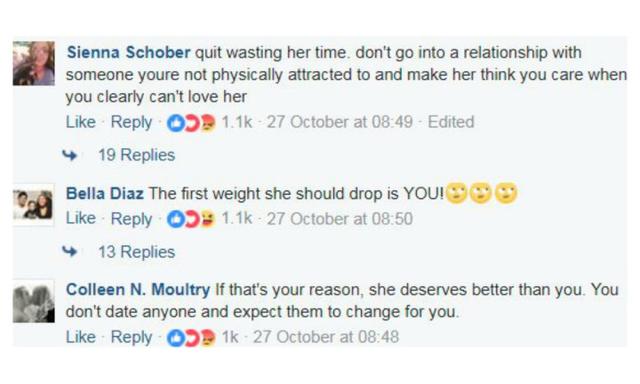This screenshot has width=640, height=384.
Task: Open reaction icons on Colleen N. Moultry's comment
Action: (191, 337)
